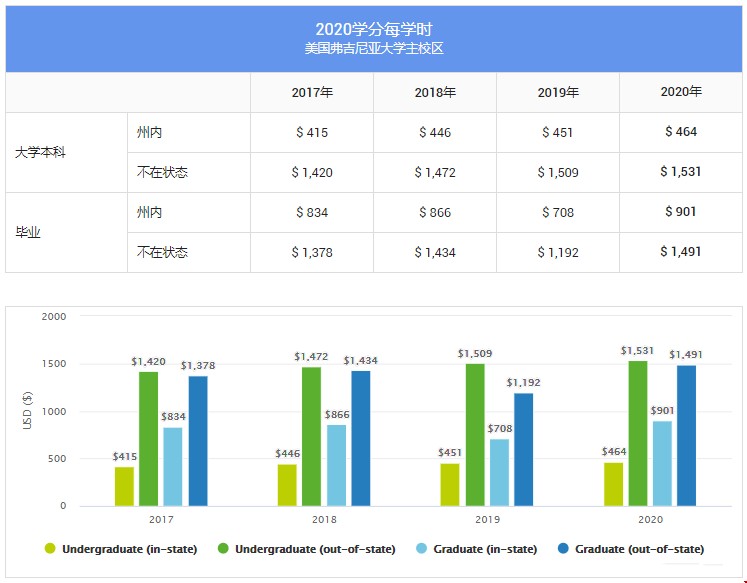The height and width of the screenshot is (583, 747).
Task: Click the green legend dot for Undergraduate out-of-state
Action: [223, 548]
